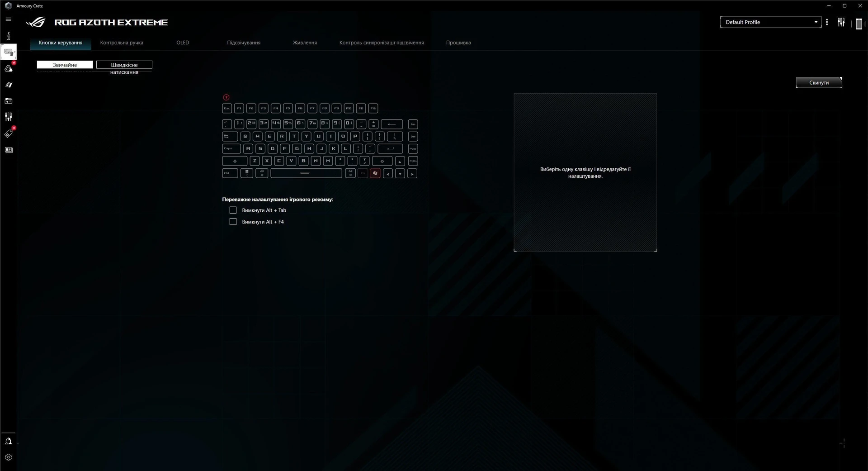The height and width of the screenshot is (471, 868).
Task: Open Featured deals tag icon in the sidebar
Action: [8, 133]
